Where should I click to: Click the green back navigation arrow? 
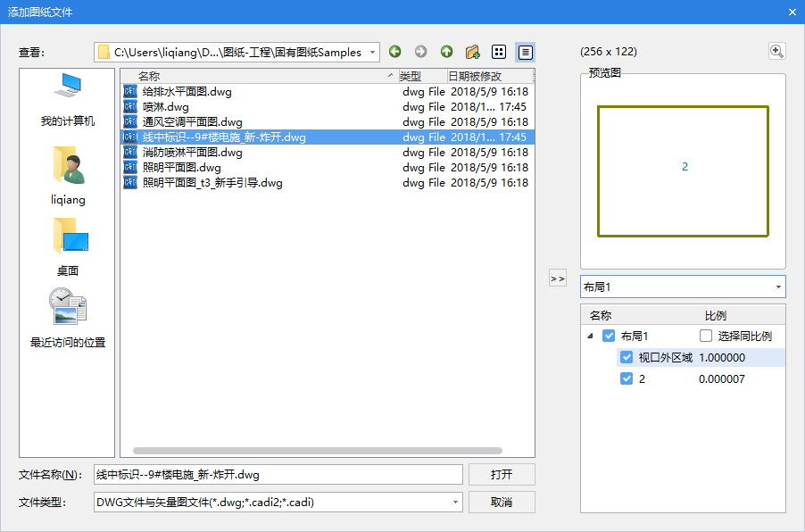(395, 52)
